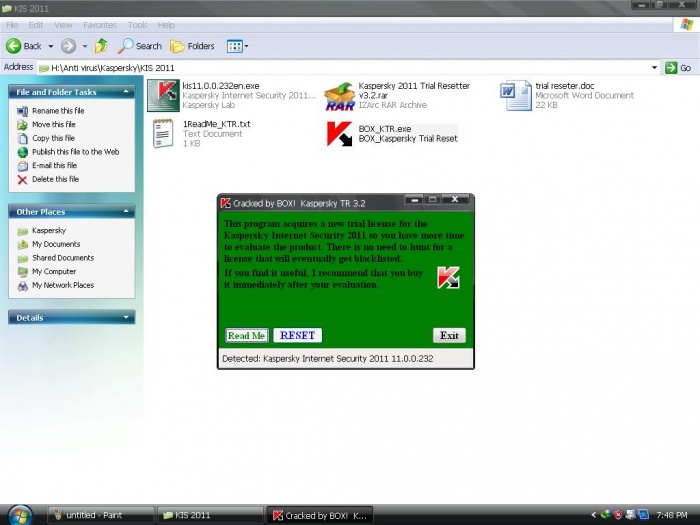Click Read Me button in dialog
The width and height of the screenshot is (700, 525).
click(247, 335)
